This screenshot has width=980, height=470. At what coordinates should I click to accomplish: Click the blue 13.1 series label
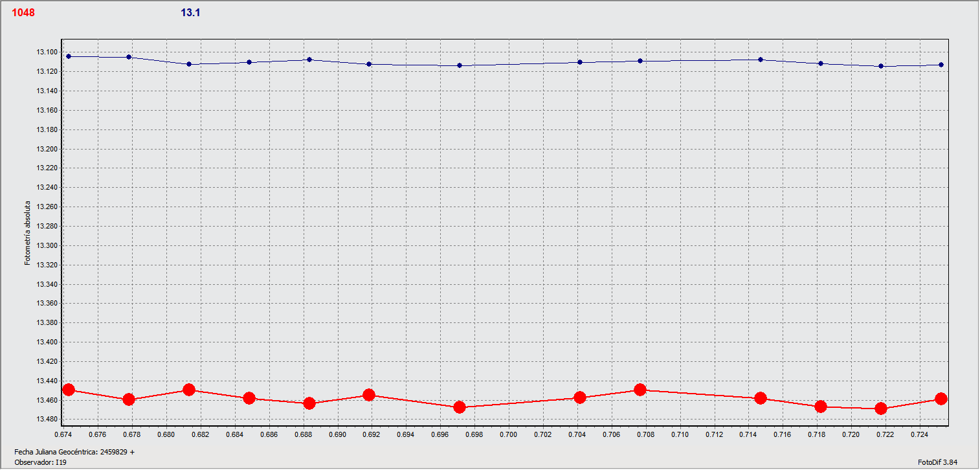click(190, 12)
